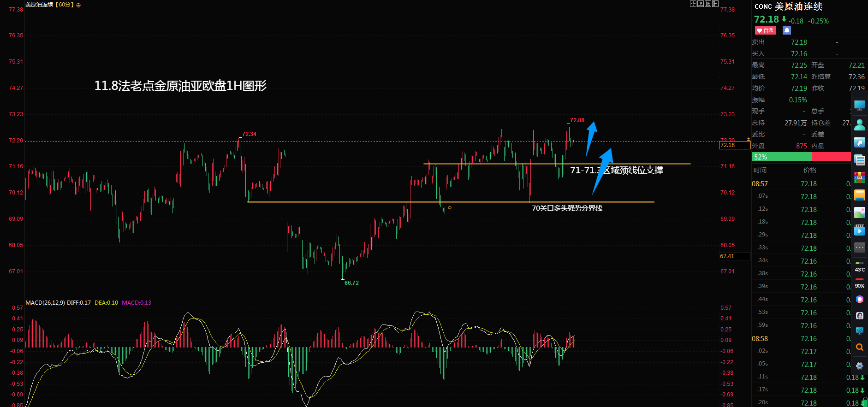868x407 pixels.
Task: Click the 卖出 72.18 ask price
Action: [799, 42]
